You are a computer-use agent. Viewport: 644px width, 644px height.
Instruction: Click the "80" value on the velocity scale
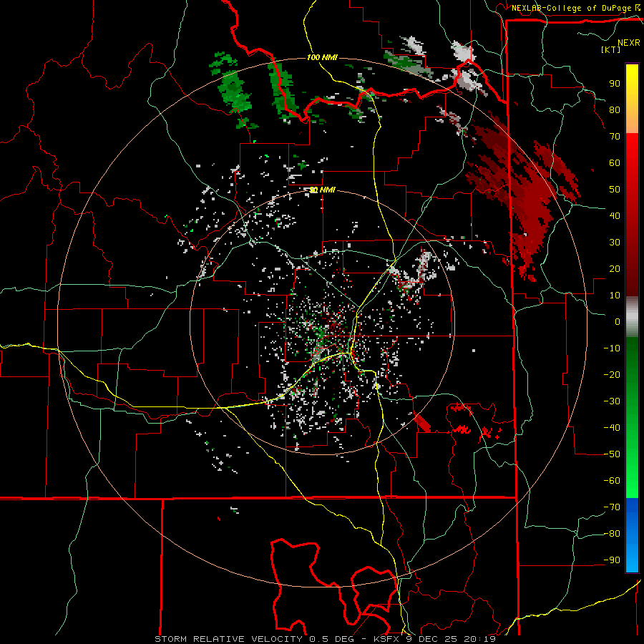point(615,110)
